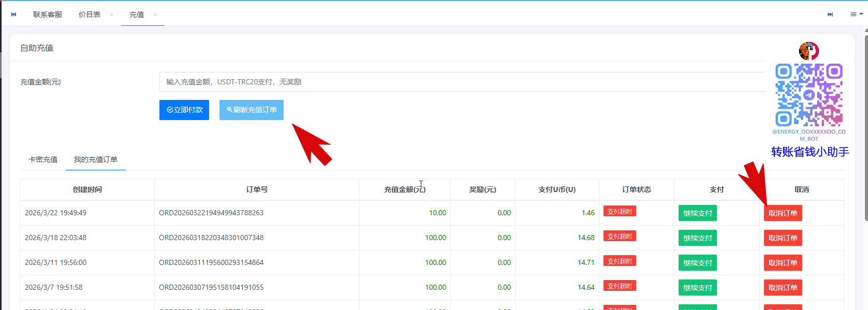Viewport: 868px width, 310px height.
Task: Click 继续支付 for order dated 2026/3/7
Action: (698, 288)
